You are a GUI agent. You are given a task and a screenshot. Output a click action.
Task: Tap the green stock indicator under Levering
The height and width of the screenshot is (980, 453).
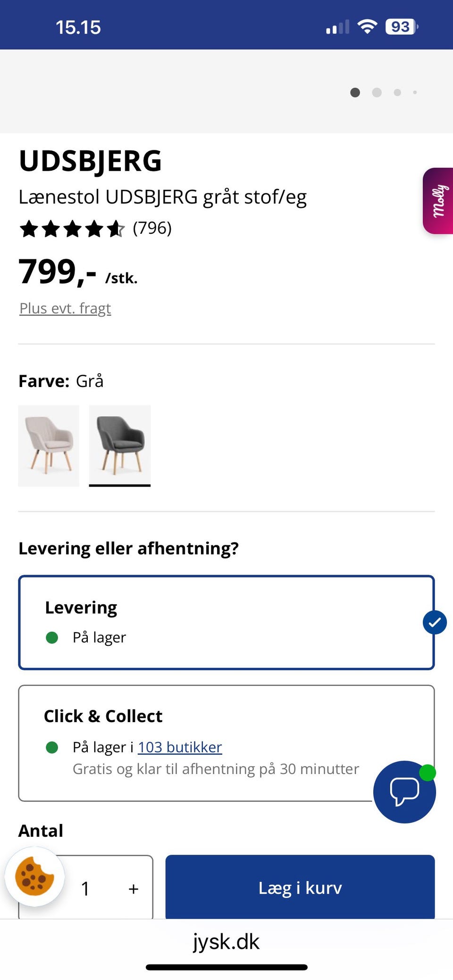(52, 637)
